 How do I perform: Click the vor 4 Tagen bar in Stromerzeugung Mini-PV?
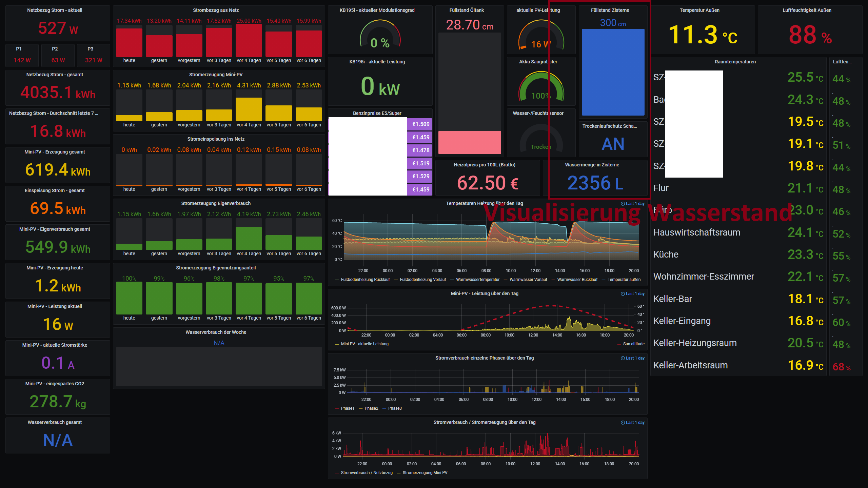coord(249,109)
